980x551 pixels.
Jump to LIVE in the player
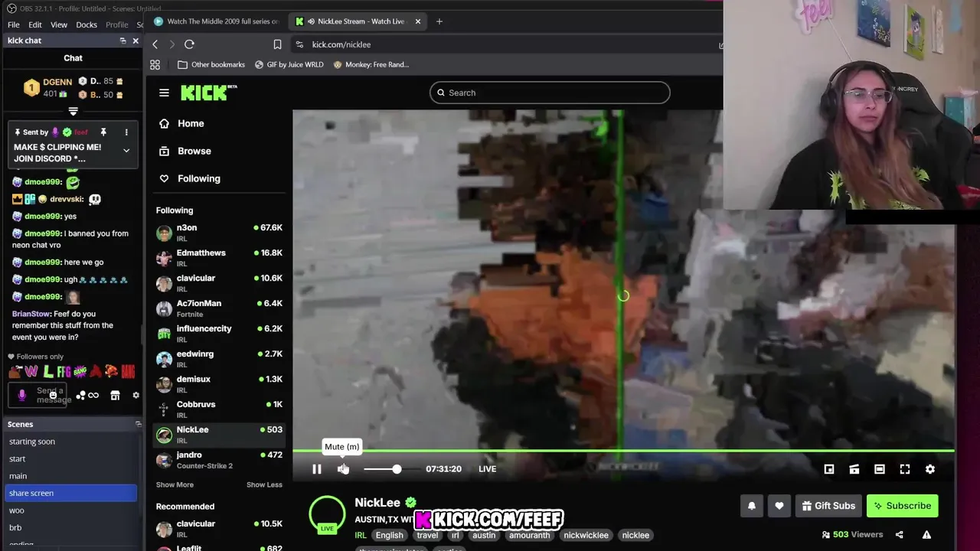coord(487,469)
